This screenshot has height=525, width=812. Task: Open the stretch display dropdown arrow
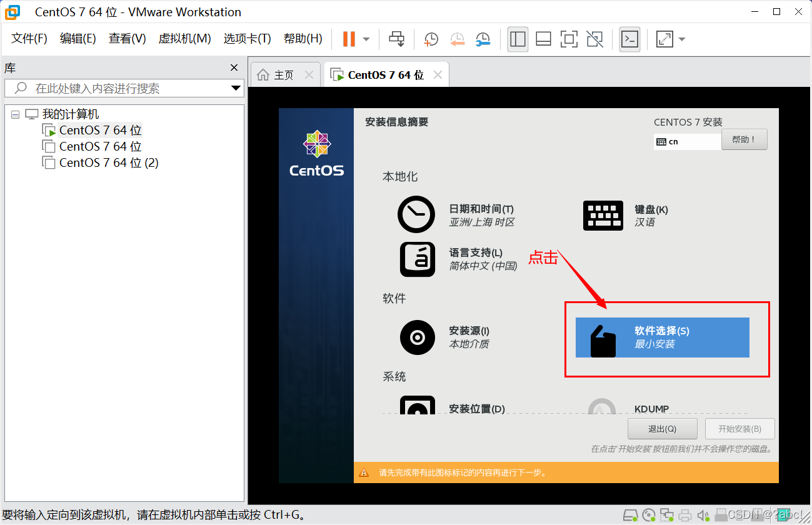[682, 39]
